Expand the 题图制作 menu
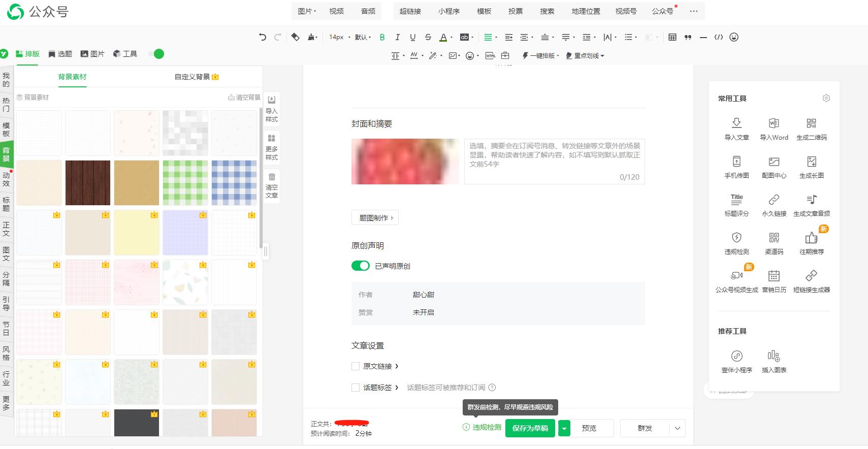868x449 pixels. point(375,218)
